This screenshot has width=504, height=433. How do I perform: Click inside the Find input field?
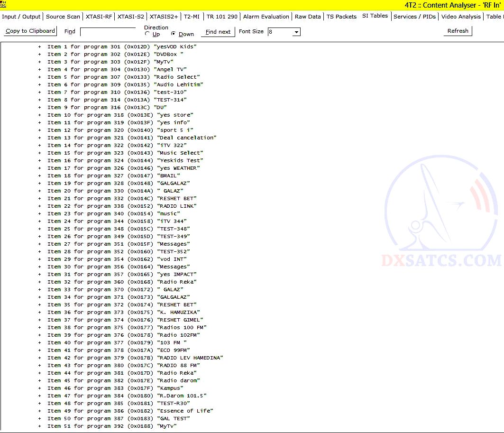(x=109, y=32)
